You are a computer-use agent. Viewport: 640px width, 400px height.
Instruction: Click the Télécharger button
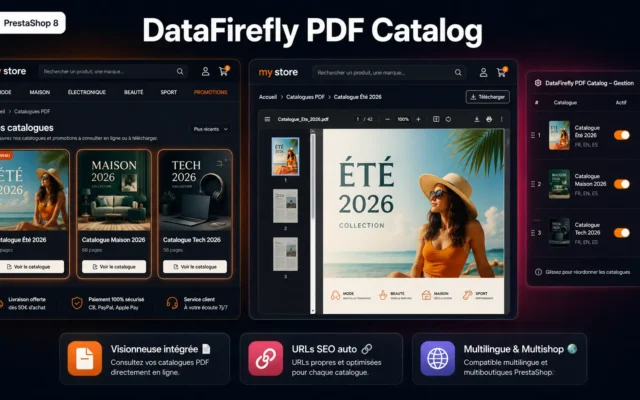click(x=487, y=97)
